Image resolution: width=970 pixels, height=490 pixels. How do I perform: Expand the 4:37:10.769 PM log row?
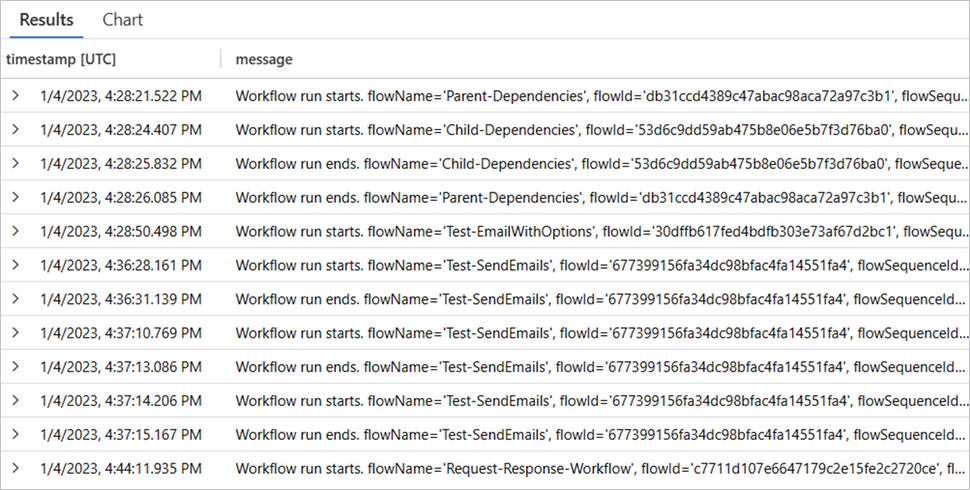tap(16, 333)
